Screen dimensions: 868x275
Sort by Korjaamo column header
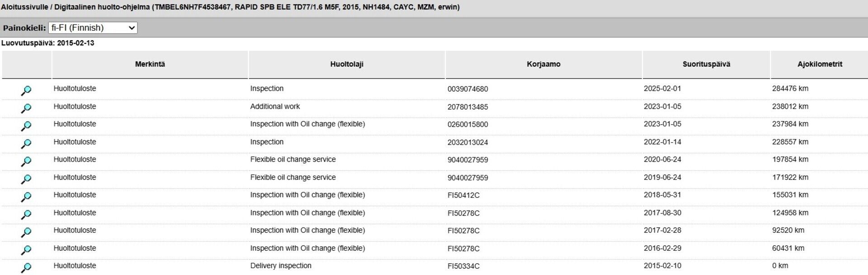[x=543, y=65]
